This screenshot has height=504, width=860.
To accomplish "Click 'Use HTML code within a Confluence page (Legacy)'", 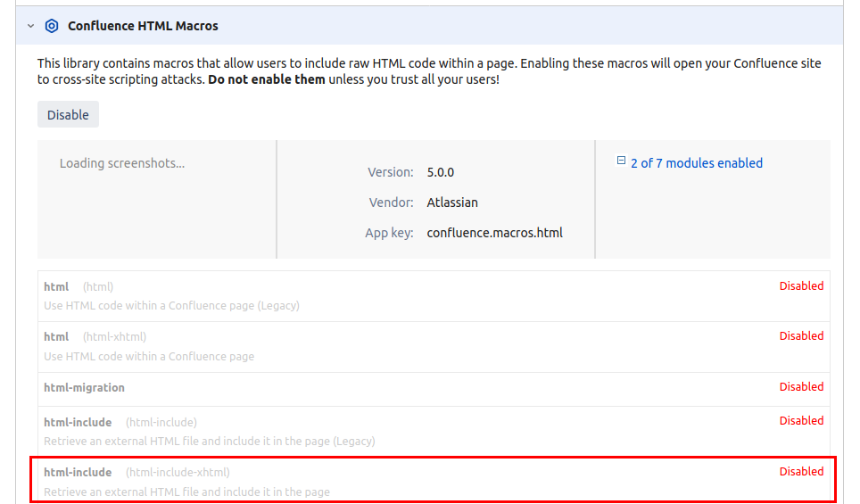I will [171, 305].
